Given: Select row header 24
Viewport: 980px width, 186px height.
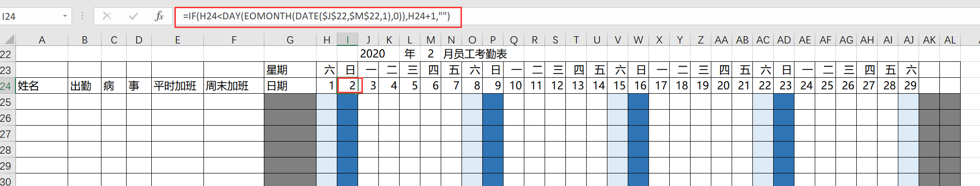Looking at the screenshot, I should (x=6, y=86).
